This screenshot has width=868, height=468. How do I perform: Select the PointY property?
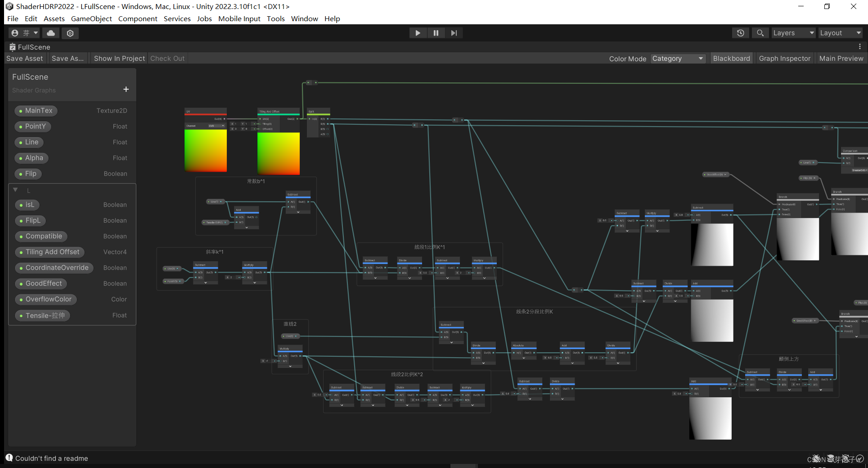(32, 126)
